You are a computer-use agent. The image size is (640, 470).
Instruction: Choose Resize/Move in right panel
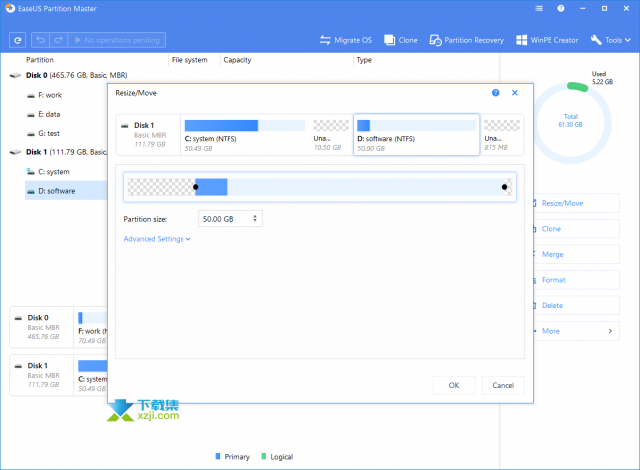(576, 203)
